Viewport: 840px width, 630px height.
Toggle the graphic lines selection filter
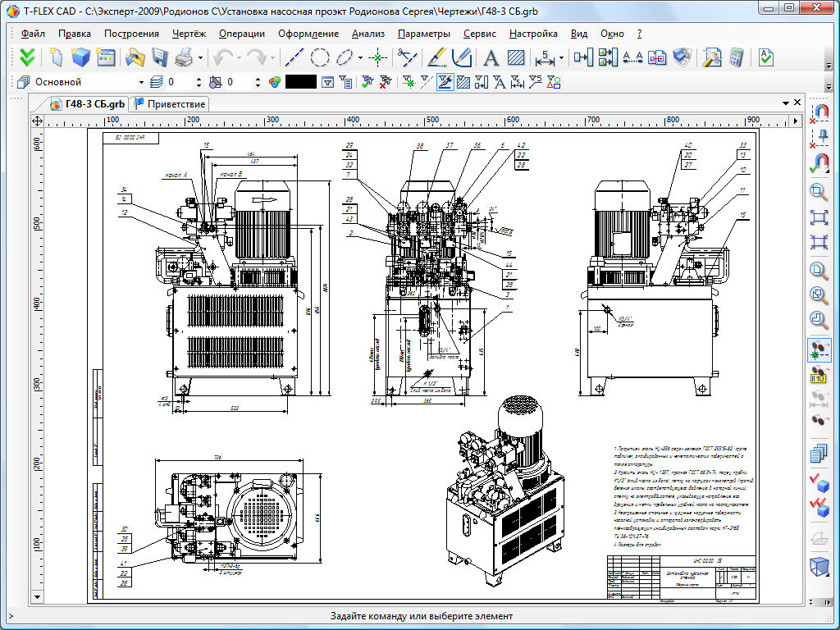pos(445,82)
